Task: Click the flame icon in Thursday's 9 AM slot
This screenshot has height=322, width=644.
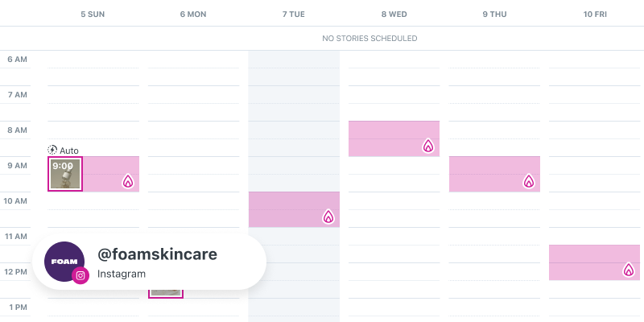Action: (x=529, y=181)
